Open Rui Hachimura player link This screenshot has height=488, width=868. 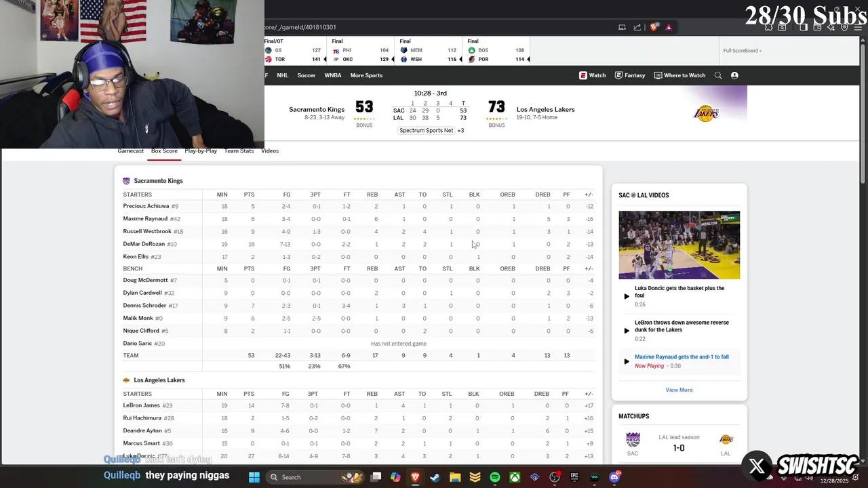(x=142, y=418)
